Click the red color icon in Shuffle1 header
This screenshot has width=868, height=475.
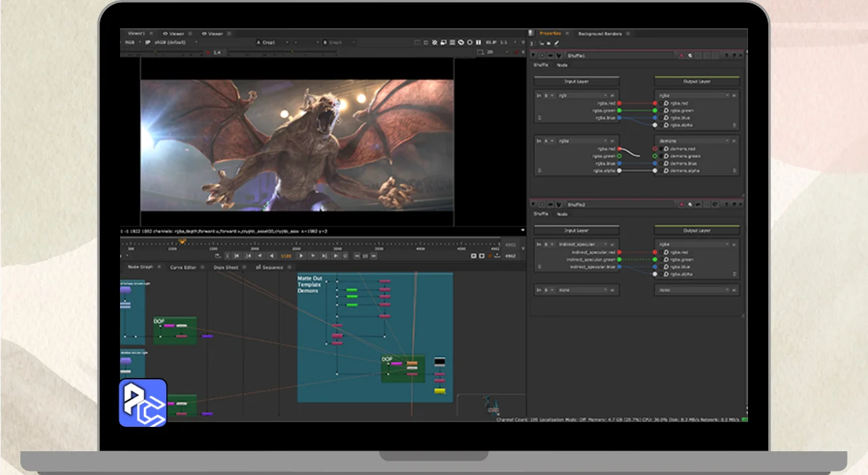[682, 55]
